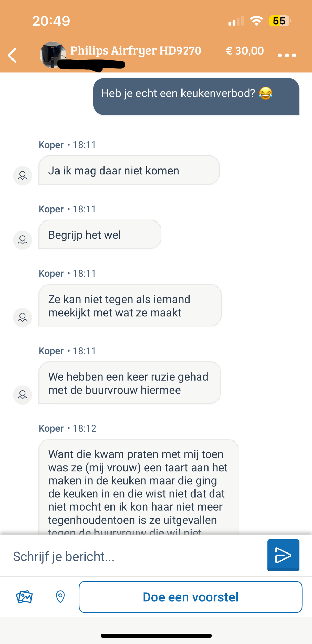Tap the "Heb je echt een keukenverbod?" message bubble
Screen dimensions: 312x644
click(x=196, y=96)
